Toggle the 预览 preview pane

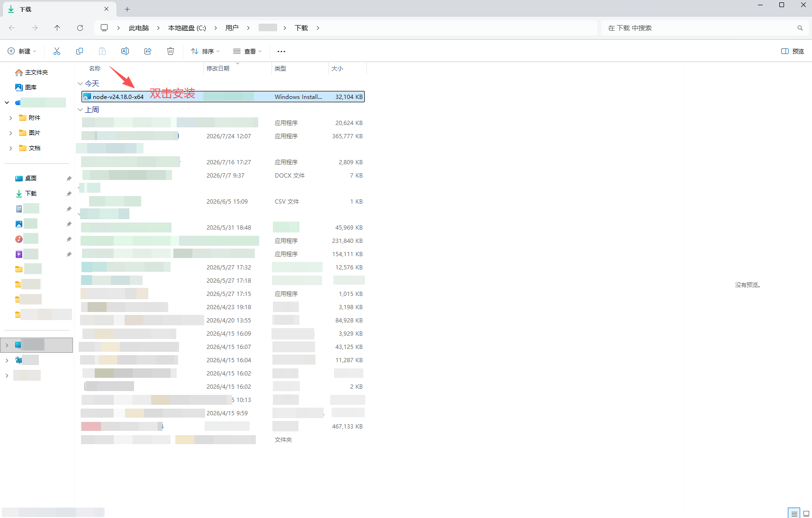tap(793, 51)
